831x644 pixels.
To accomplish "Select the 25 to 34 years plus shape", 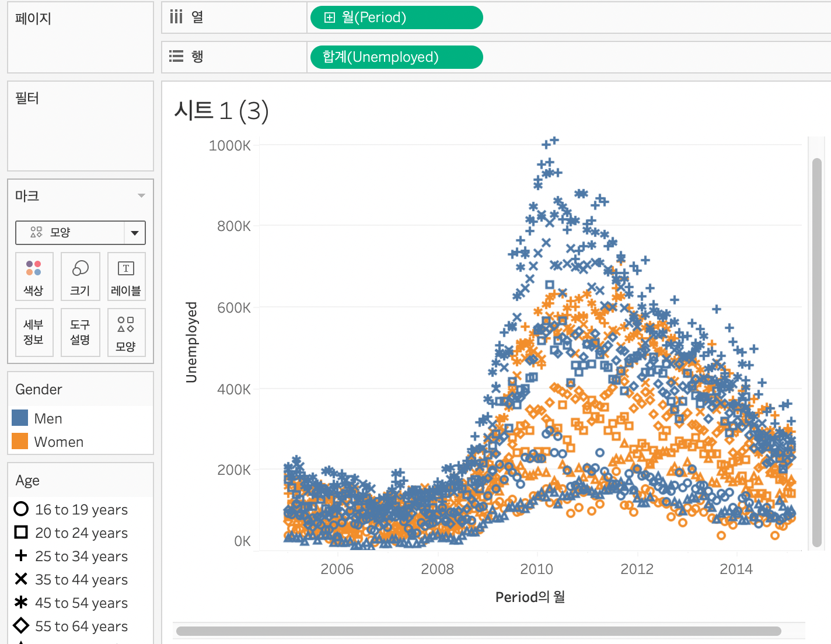I will pos(21,556).
